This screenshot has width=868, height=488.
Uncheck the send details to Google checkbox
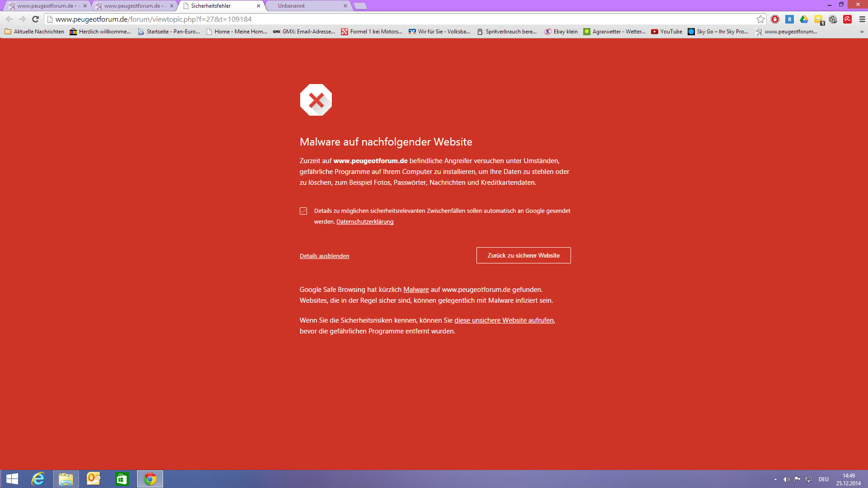pos(303,211)
